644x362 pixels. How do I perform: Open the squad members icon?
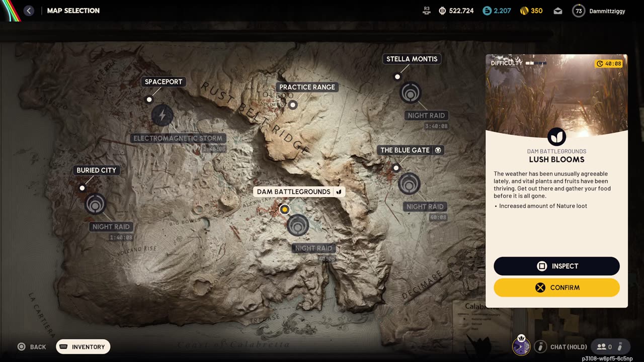tap(602, 346)
